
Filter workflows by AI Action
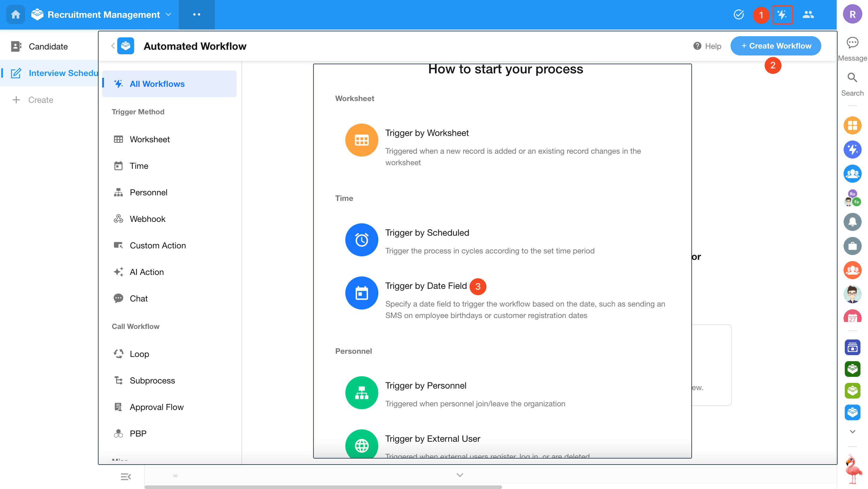pos(169,272)
